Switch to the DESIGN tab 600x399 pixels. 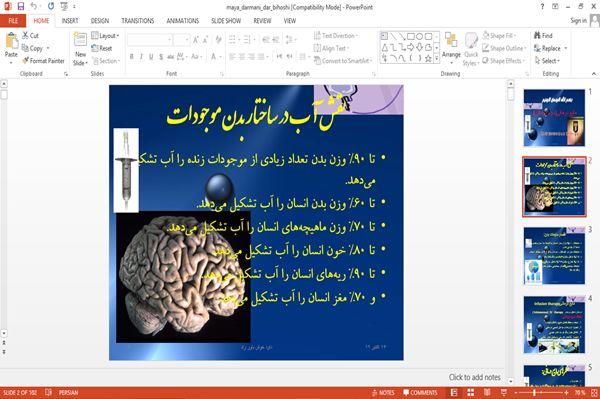coord(100,21)
